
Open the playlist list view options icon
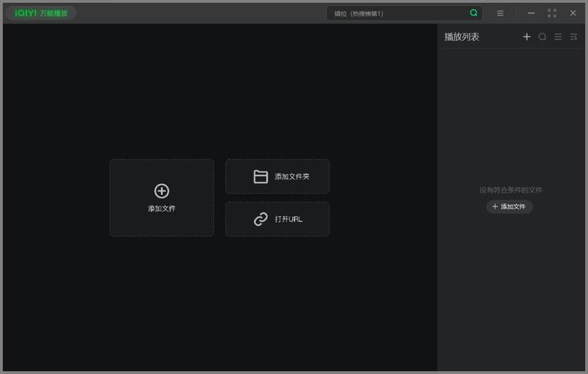click(x=558, y=37)
